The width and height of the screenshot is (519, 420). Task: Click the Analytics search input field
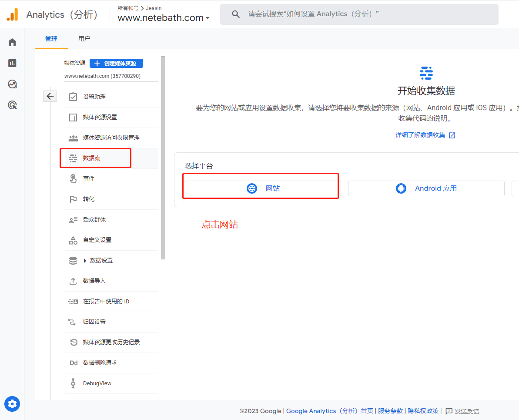359,14
